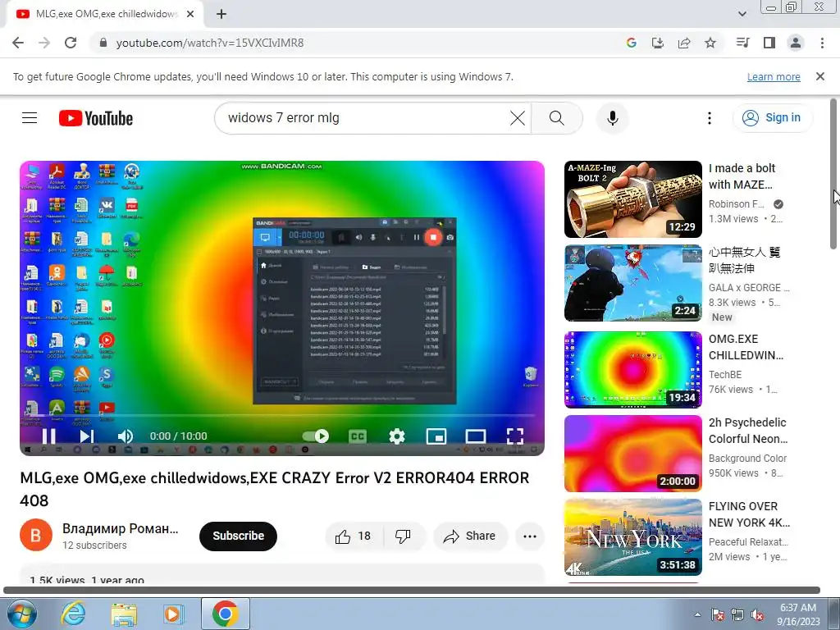The width and height of the screenshot is (840, 630).
Task: Follow the Learn more link
Action: coord(774,76)
